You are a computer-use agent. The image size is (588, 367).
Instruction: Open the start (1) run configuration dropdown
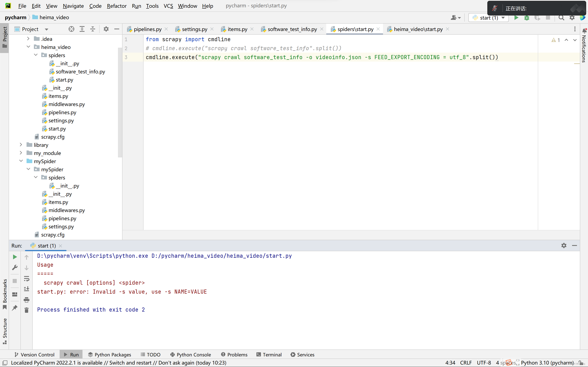point(503,18)
